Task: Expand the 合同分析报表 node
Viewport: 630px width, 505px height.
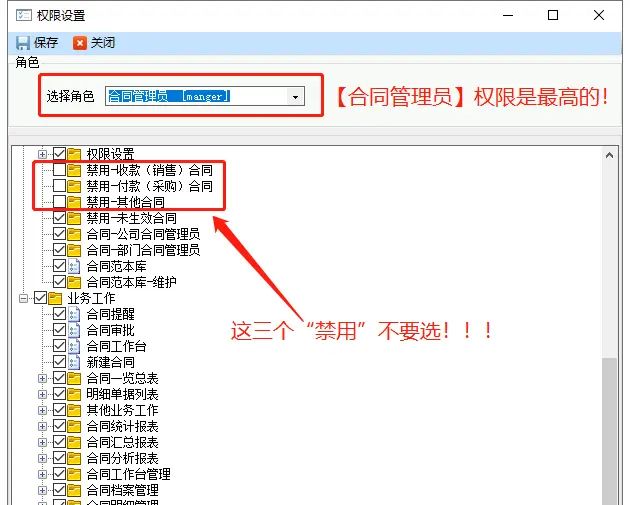Action: click(x=42, y=458)
